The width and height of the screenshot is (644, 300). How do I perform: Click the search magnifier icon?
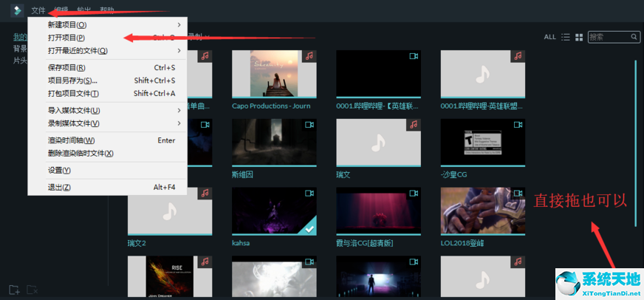(634, 36)
